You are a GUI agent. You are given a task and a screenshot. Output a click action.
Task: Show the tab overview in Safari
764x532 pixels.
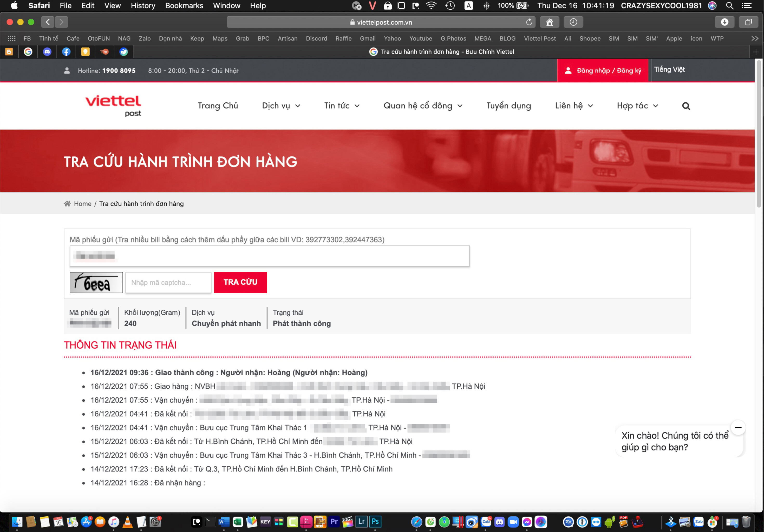[748, 22]
